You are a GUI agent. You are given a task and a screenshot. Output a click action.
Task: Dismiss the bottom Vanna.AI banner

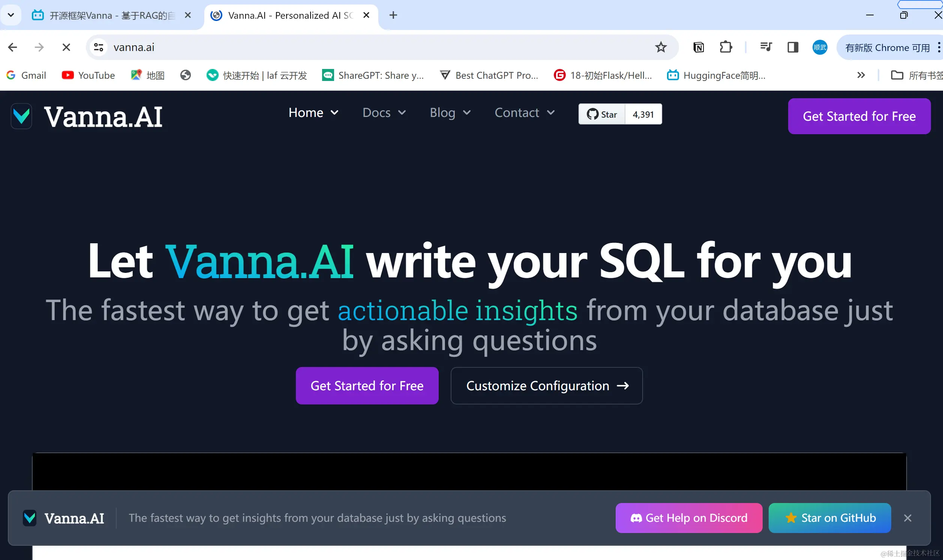pyautogui.click(x=908, y=518)
